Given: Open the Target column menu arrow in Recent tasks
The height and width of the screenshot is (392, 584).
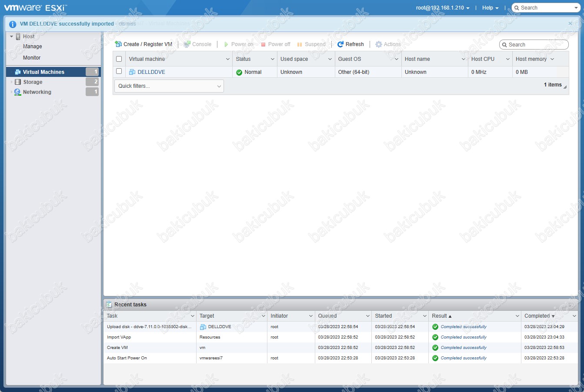Looking at the screenshot, I should click(264, 316).
